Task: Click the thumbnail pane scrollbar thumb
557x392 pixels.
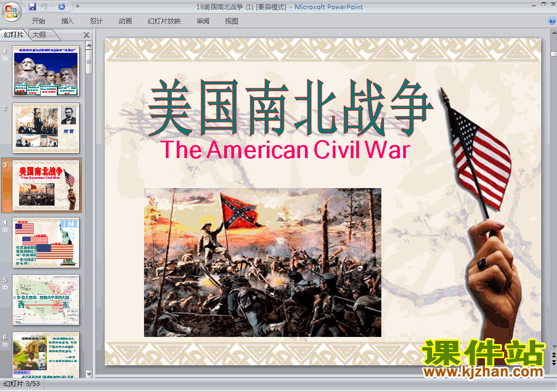Action: pos(89,62)
